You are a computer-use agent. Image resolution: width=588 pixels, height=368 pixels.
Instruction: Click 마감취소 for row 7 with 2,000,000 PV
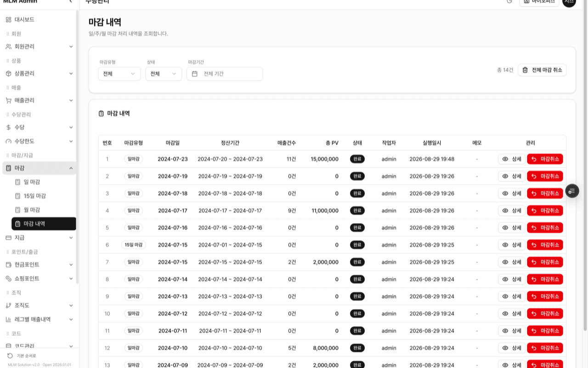(x=545, y=262)
